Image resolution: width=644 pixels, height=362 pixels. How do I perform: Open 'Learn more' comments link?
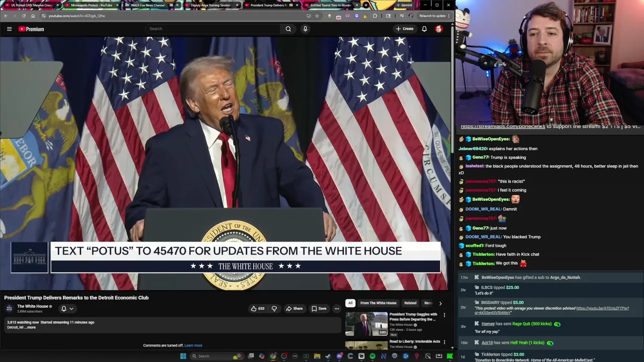(193, 345)
